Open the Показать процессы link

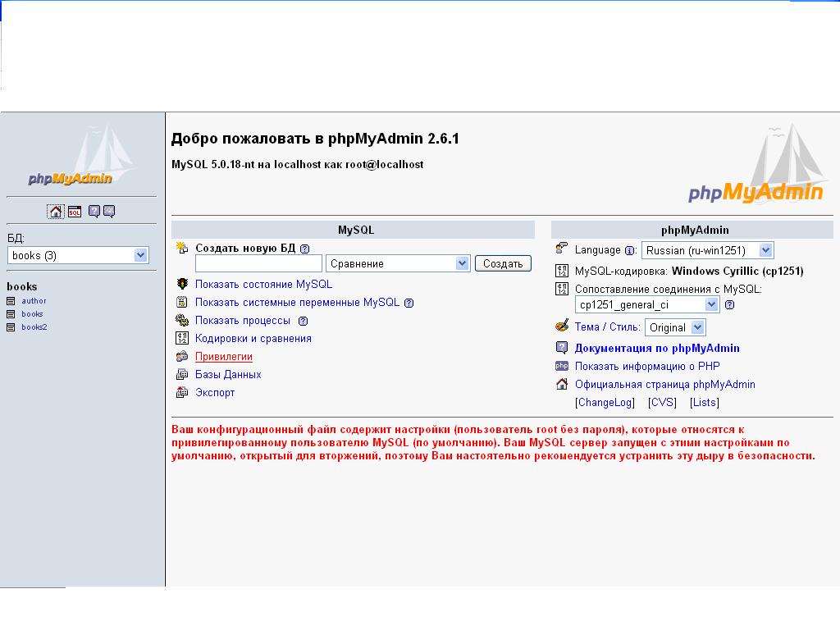coord(243,321)
